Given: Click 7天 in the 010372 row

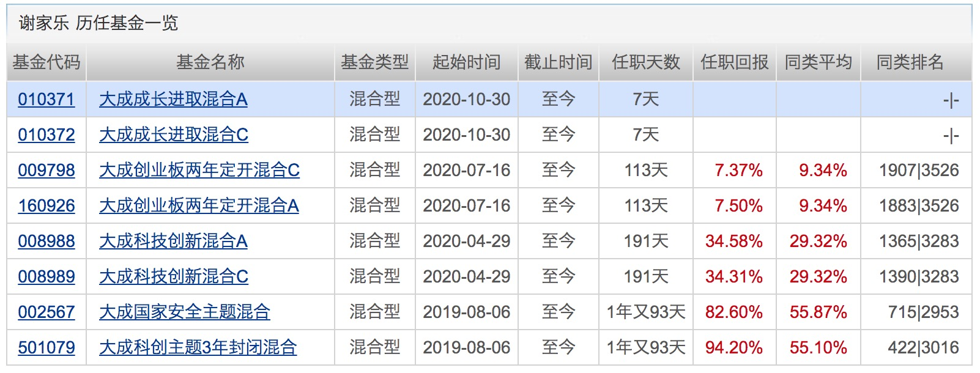Looking at the screenshot, I should (646, 135).
